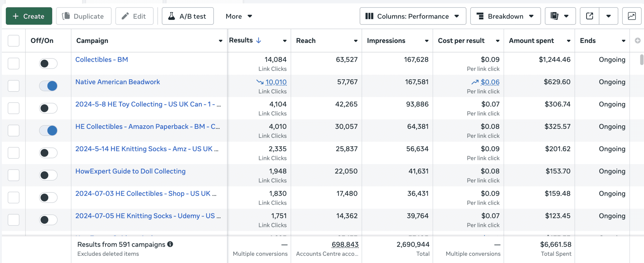This screenshot has width=644, height=263.
Task: Click the add column plus icon
Action: click(x=638, y=41)
